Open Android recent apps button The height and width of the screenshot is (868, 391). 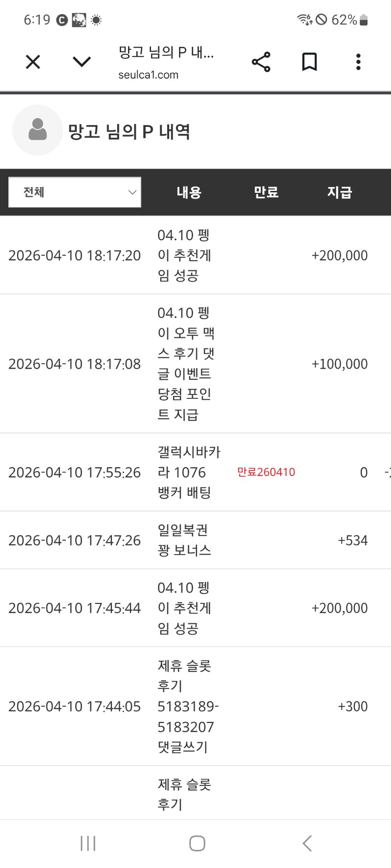pyautogui.click(x=88, y=843)
